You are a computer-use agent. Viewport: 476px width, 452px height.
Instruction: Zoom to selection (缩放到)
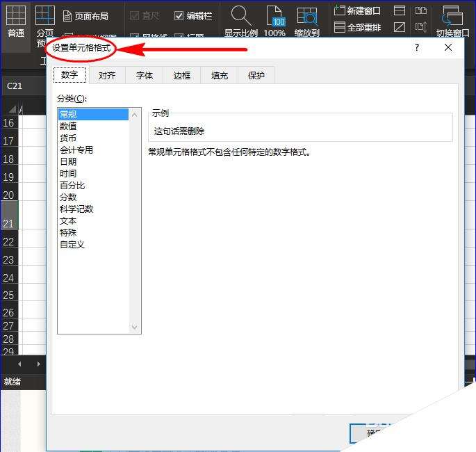click(307, 21)
